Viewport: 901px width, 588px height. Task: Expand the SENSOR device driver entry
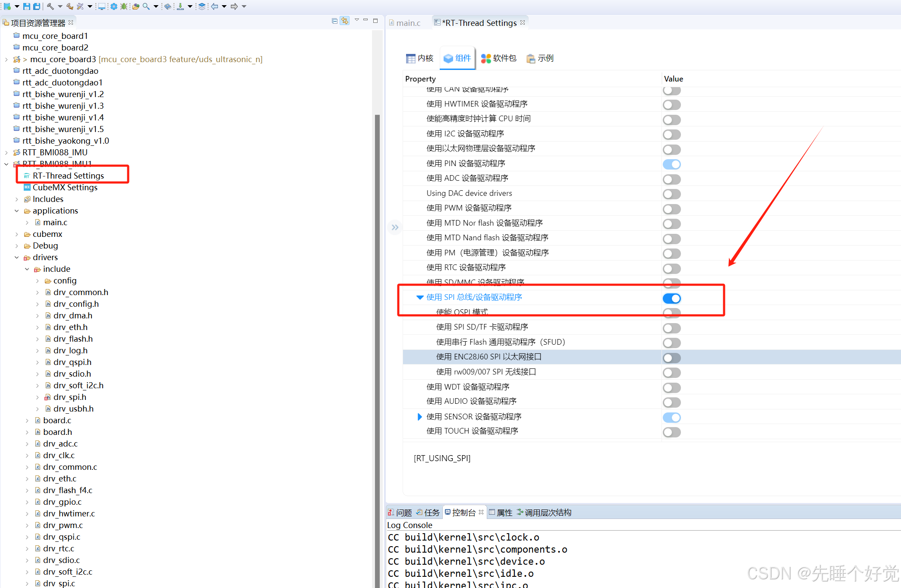[x=419, y=417]
